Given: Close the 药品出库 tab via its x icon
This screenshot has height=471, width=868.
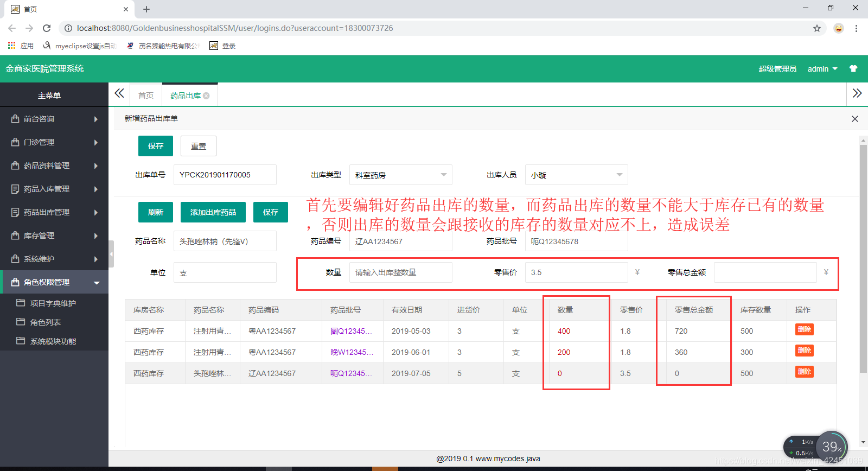Looking at the screenshot, I should [x=206, y=96].
